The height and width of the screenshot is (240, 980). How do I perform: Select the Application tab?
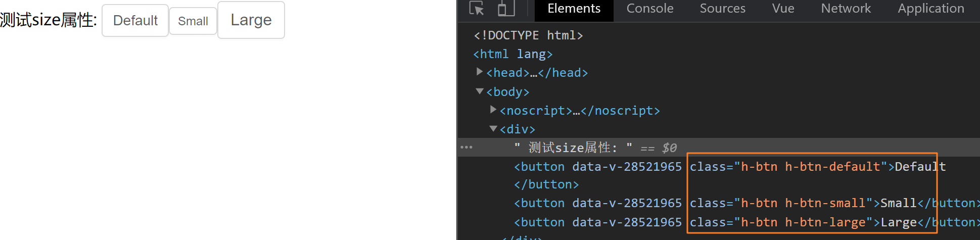[930, 9]
